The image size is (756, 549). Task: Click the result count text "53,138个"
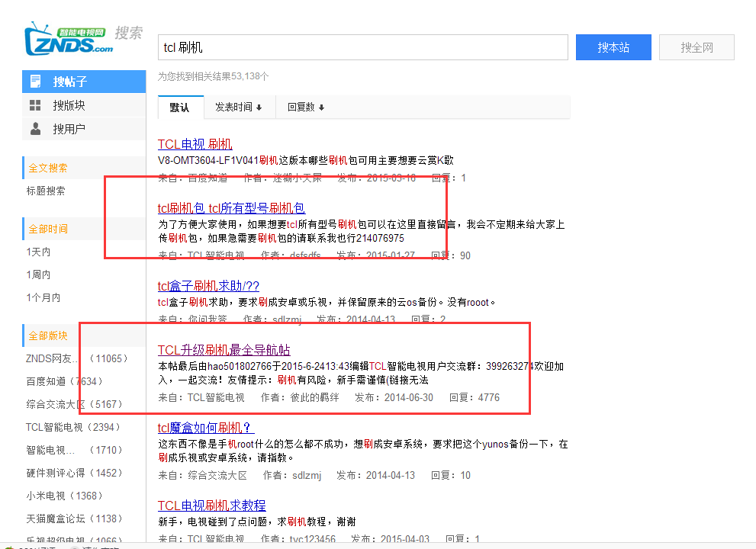tap(249, 76)
